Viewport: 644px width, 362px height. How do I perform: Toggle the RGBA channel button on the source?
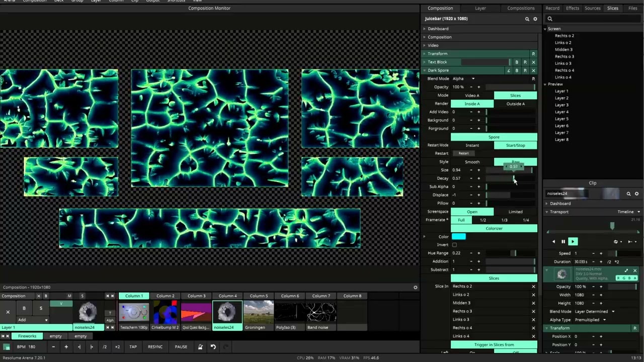(626, 278)
